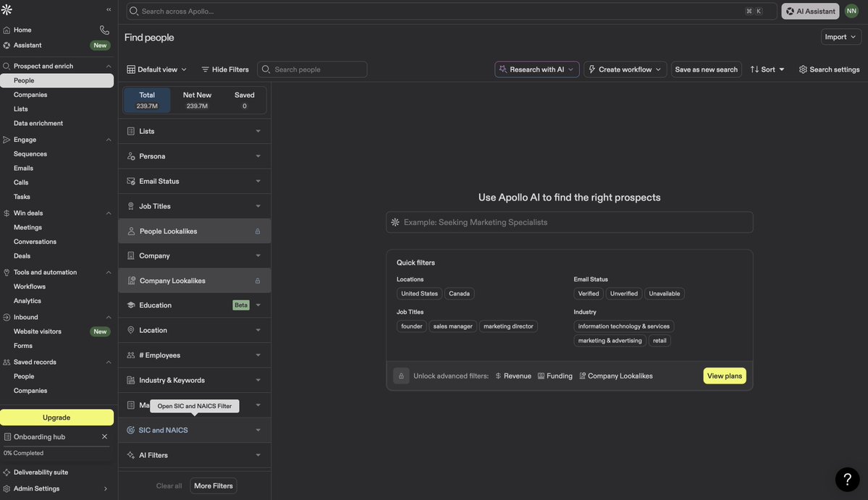Click the More Filters button
This screenshot has width=868, height=500.
pyautogui.click(x=213, y=486)
